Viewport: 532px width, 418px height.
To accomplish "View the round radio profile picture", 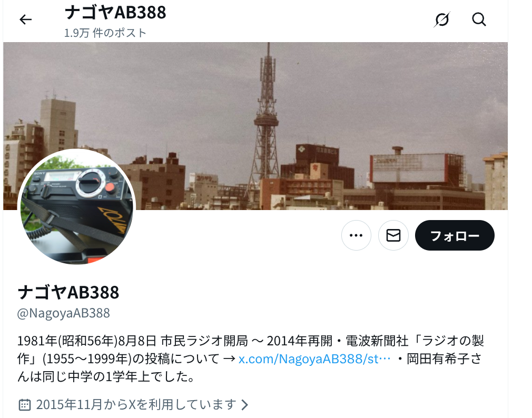I will point(77,206).
